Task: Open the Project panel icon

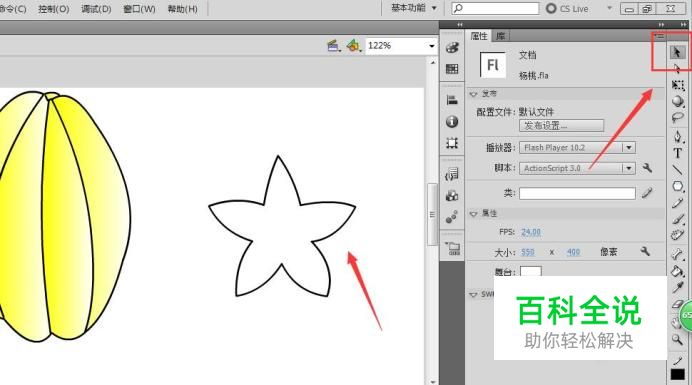Action: (452, 249)
